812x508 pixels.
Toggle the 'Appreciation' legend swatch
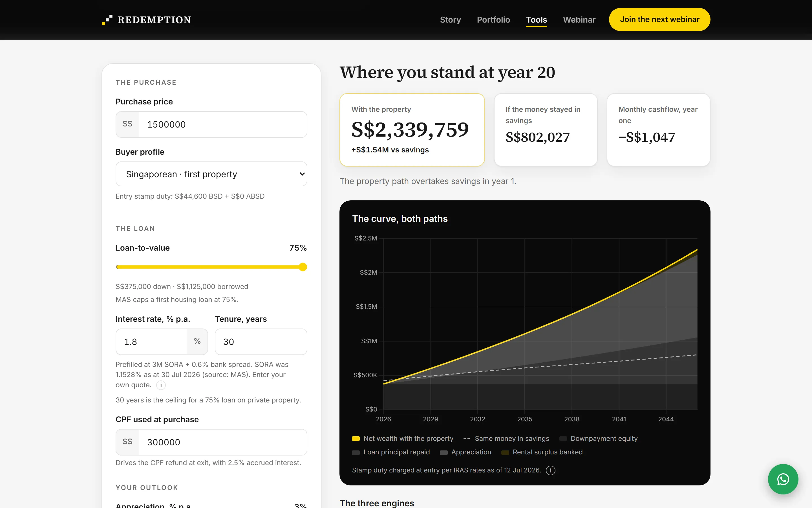pos(443,453)
